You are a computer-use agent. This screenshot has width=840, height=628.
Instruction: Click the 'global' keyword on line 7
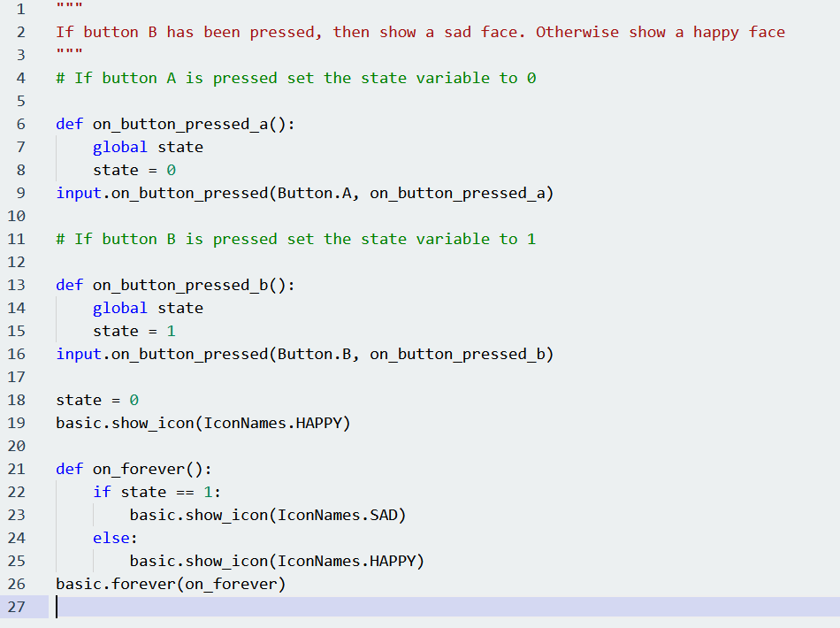coord(120,147)
